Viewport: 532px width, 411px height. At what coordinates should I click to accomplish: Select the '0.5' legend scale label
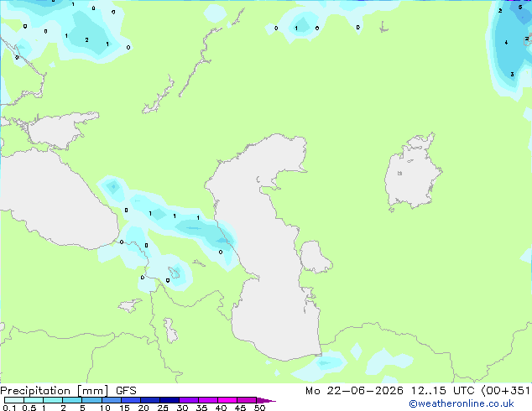pos(29,408)
